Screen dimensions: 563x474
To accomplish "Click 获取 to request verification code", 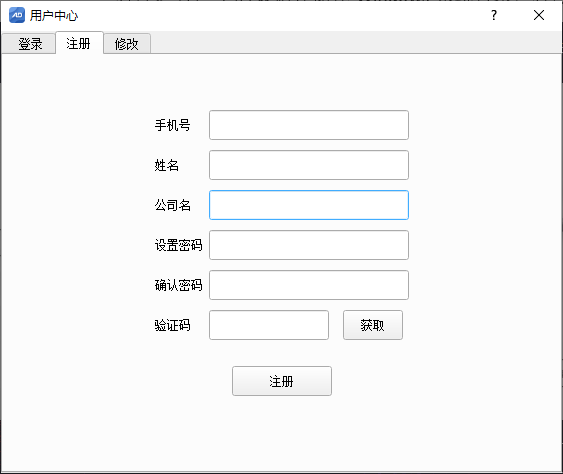I will point(373,325).
